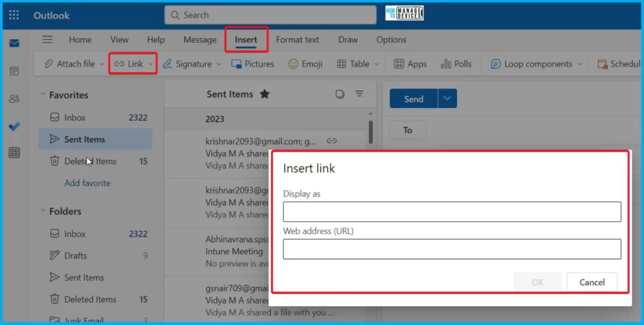Click the Web address (URL) field

click(x=452, y=249)
